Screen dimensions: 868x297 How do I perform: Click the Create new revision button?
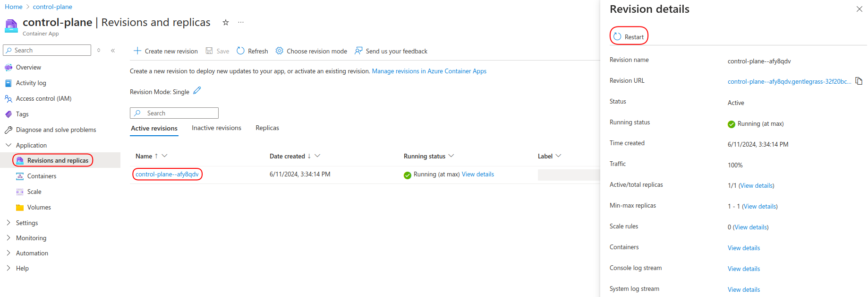[x=166, y=51]
